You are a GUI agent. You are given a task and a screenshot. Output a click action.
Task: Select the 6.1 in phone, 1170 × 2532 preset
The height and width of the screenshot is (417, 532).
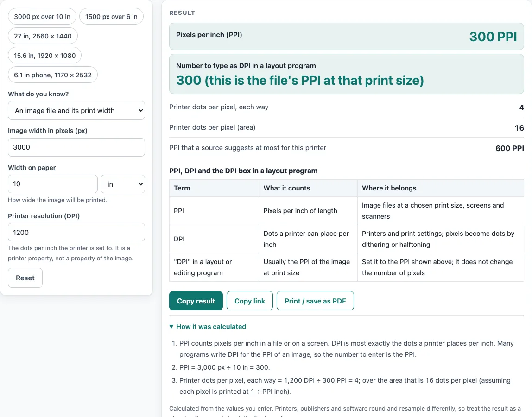point(52,75)
